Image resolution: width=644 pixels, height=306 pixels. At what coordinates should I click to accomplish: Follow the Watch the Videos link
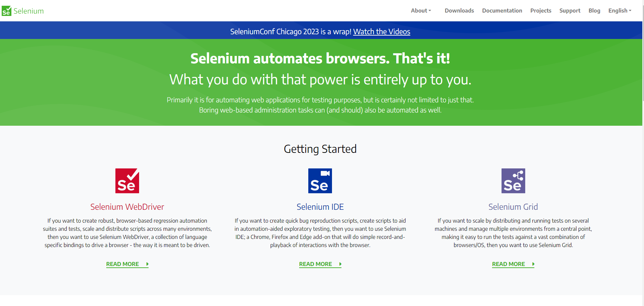[382, 32]
